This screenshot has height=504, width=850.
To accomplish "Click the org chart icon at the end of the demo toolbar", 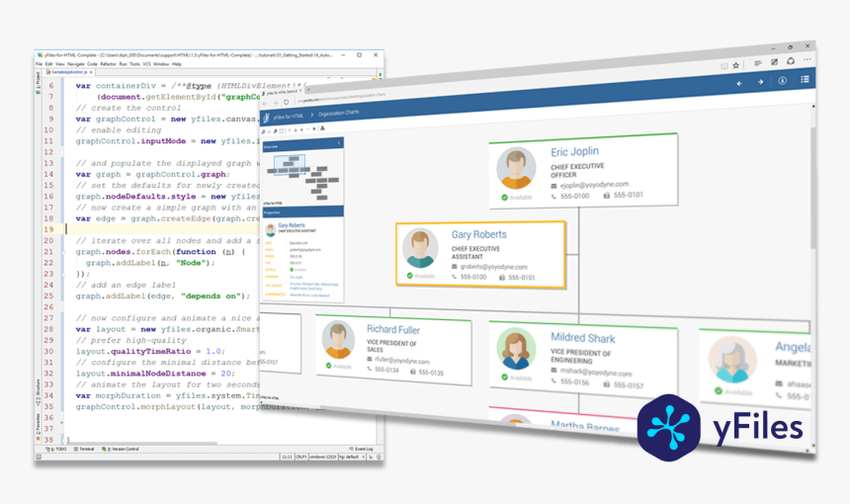I will point(322,128).
